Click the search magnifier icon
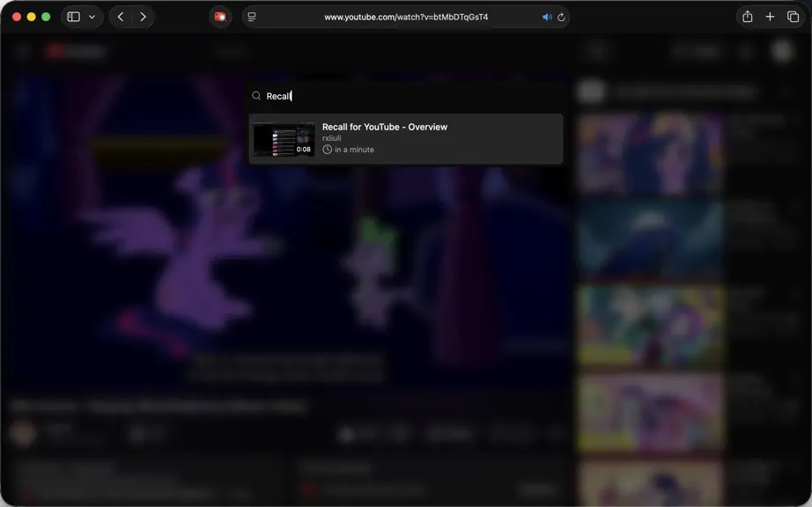The image size is (812, 507). point(256,96)
